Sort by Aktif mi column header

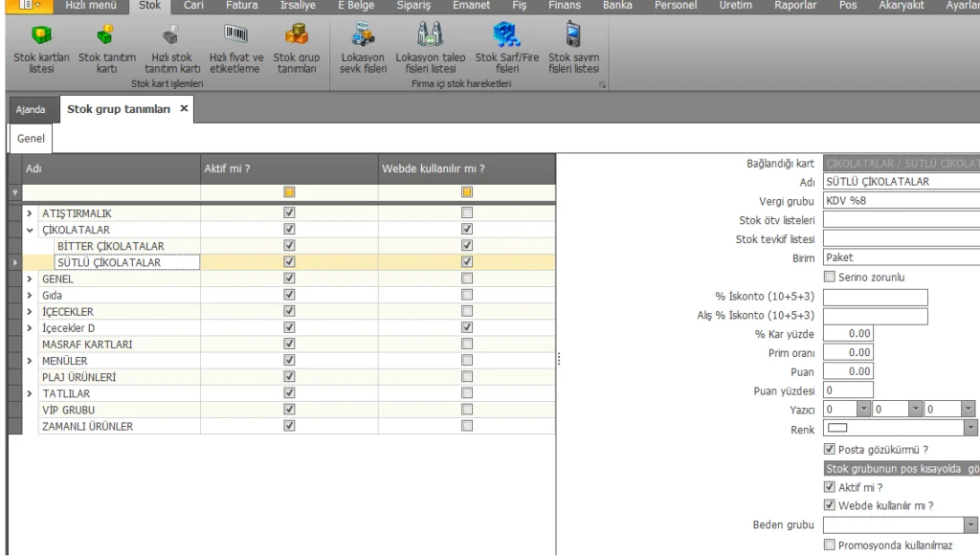(289, 168)
